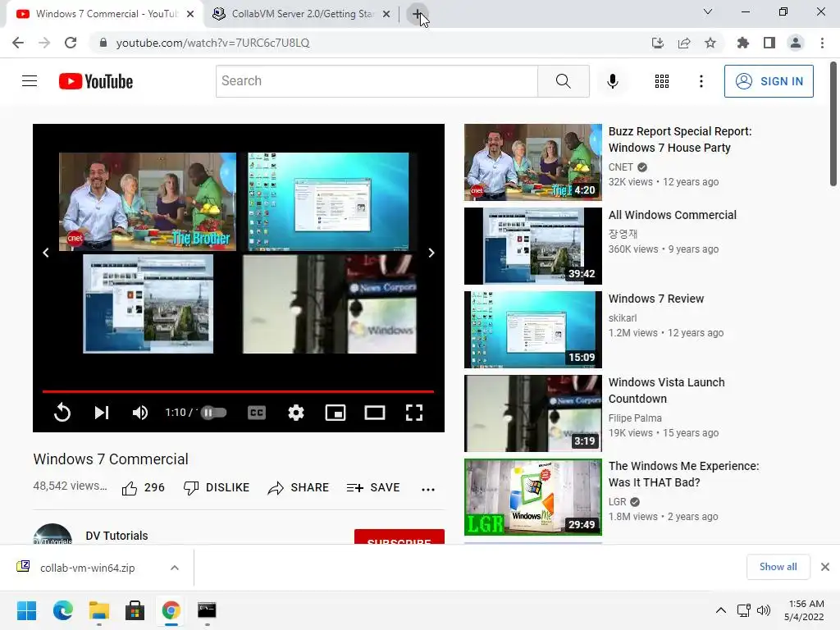This screenshot has width=840, height=630.
Task: Show previous suggested videos arrow in player
Action: point(46,253)
